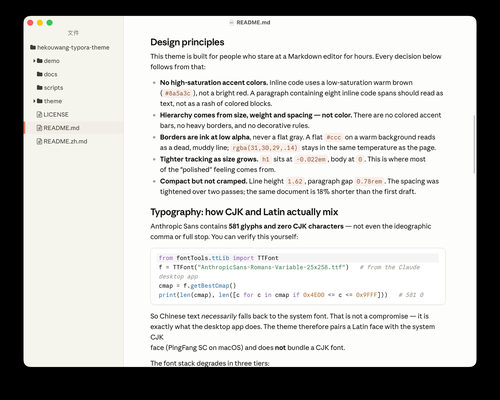Click bold text 'Tighter tracking as size grows.'
The width and height of the screenshot is (500, 400).
click(209, 159)
